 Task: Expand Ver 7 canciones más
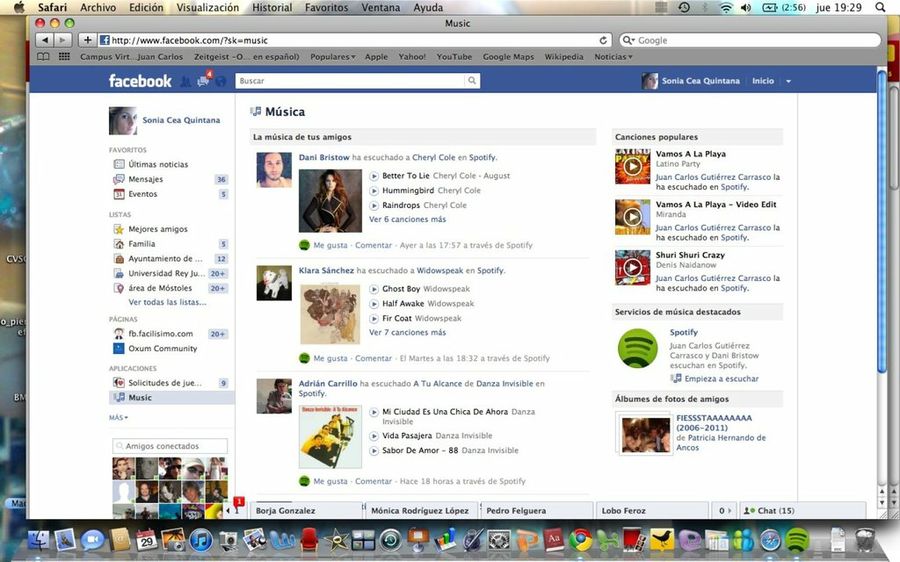(x=407, y=332)
